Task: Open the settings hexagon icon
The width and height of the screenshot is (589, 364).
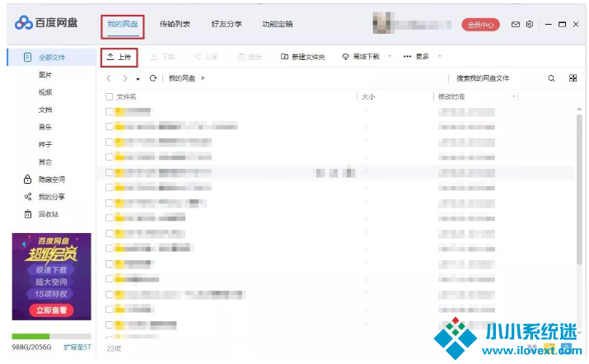Action: (x=530, y=25)
